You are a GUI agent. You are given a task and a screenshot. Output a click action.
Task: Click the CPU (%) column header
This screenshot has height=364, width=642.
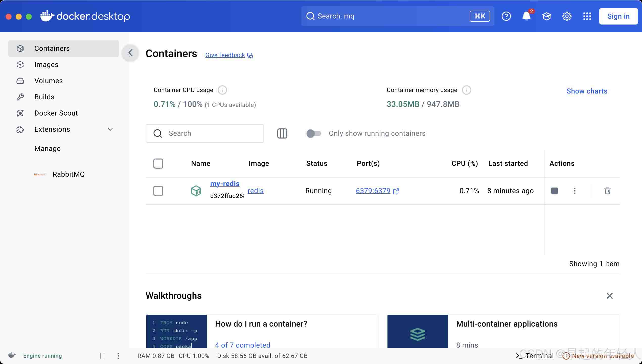point(465,164)
